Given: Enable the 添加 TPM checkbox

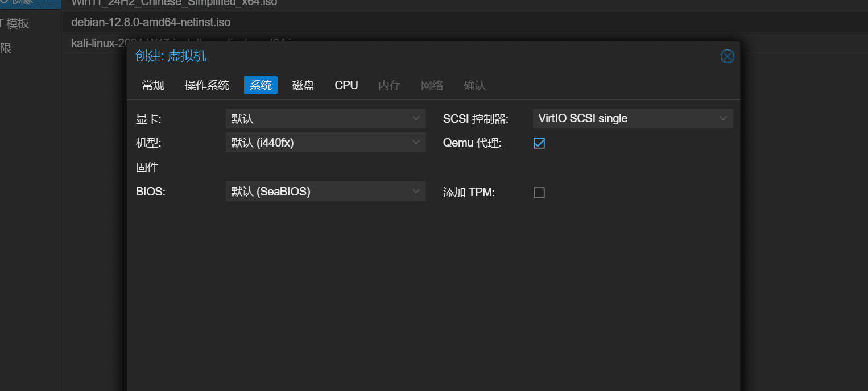Looking at the screenshot, I should (539, 193).
